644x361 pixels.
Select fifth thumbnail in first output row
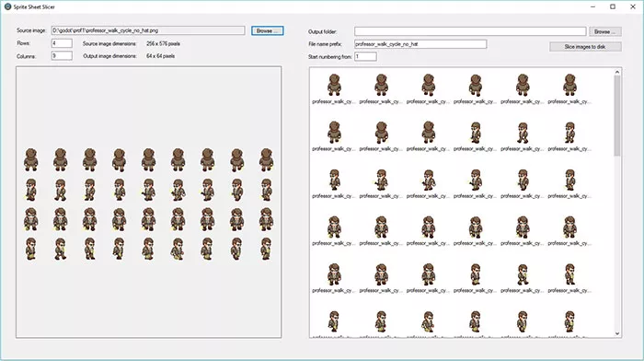(x=523, y=85)
